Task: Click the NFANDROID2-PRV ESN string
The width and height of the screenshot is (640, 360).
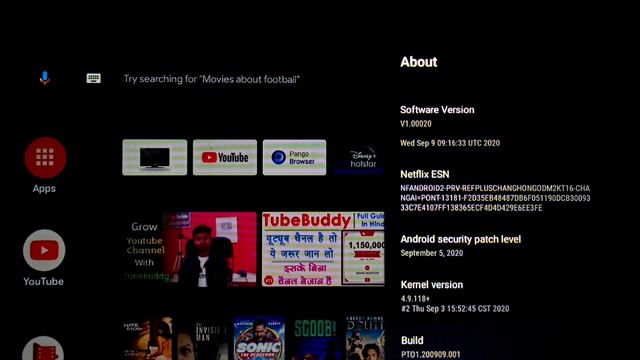Action: pos(495,198)
